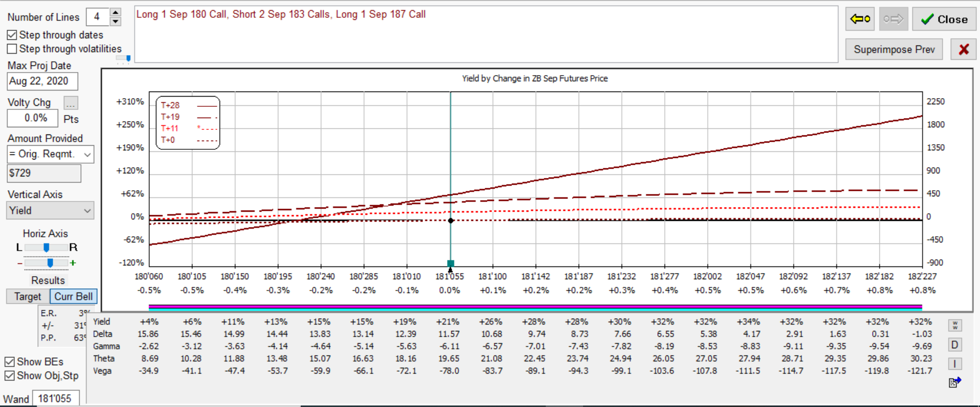Click the E.R. result label
Viewport: 980px width, 407px height.
[49, 313]
